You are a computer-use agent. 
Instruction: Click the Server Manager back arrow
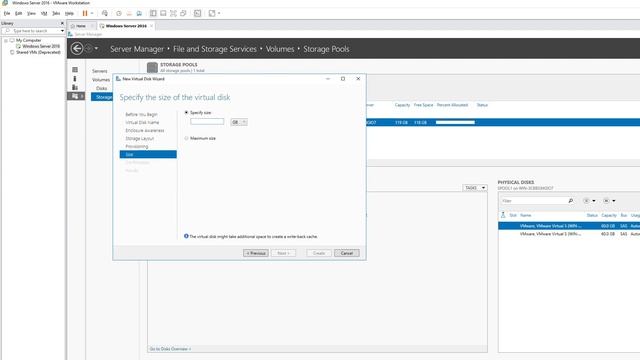tap(77, 49)
